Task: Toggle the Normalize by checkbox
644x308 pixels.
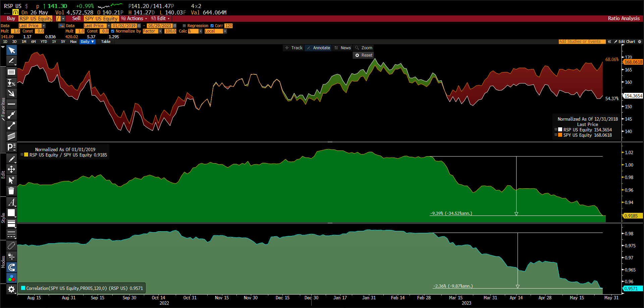Action: (113, 31)
